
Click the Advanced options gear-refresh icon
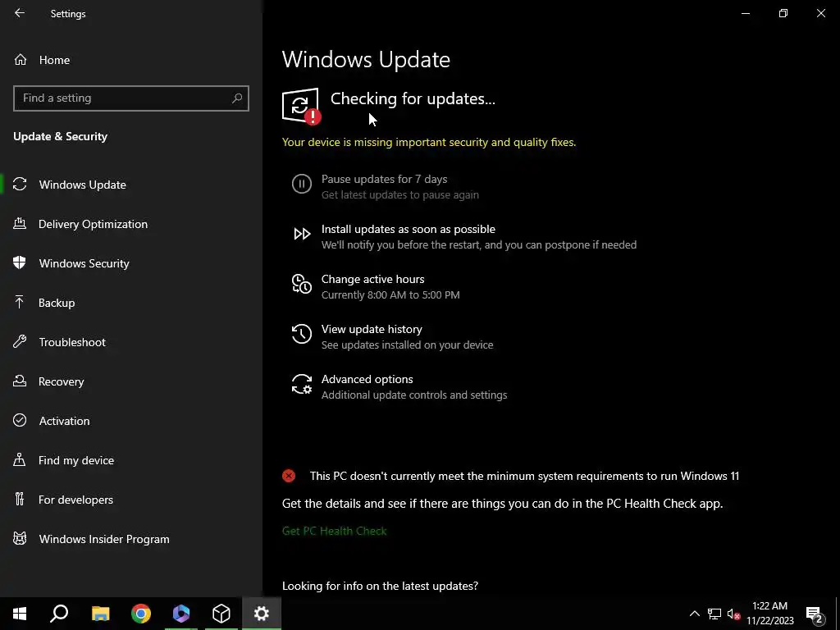coord(302,384)
